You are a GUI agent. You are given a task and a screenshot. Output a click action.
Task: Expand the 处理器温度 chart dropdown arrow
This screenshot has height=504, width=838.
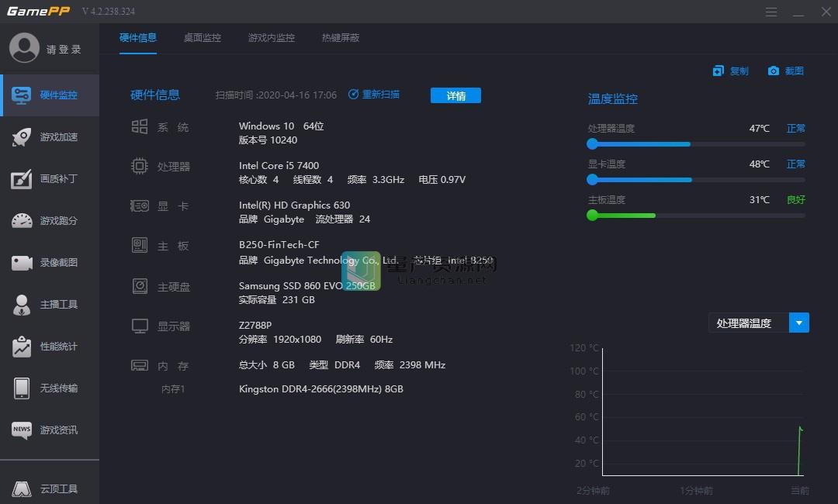tap(799, 323)
